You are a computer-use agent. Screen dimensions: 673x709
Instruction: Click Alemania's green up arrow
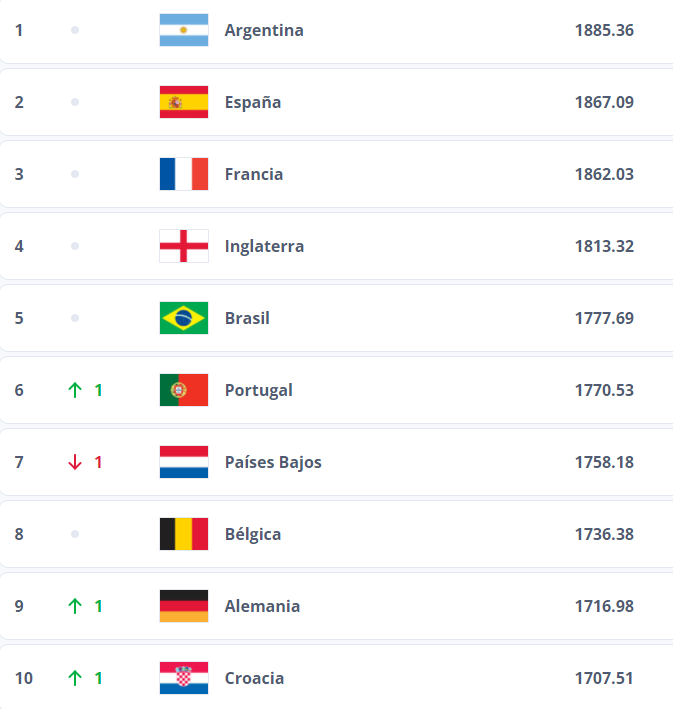pyautogui.click(x=74, y=606)
